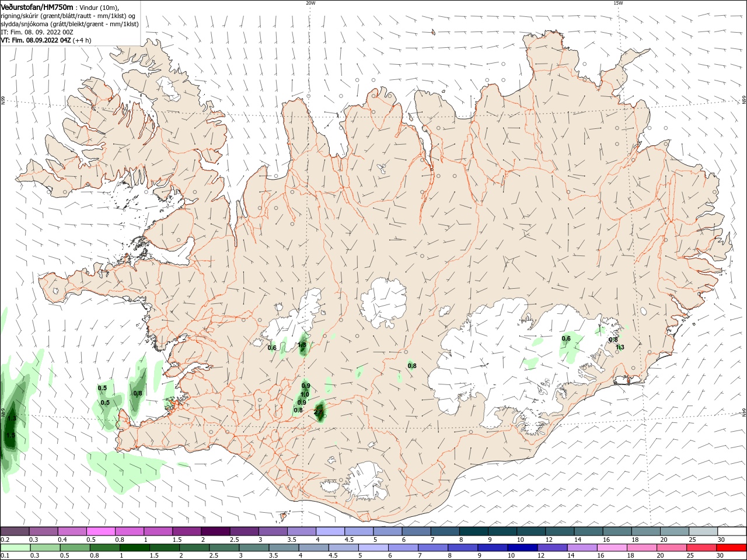This screenshot has height=560, width=747.
Task: Click the 1.5 label on the lower scale
Action: pyautogui.click(x=155, y=556)
